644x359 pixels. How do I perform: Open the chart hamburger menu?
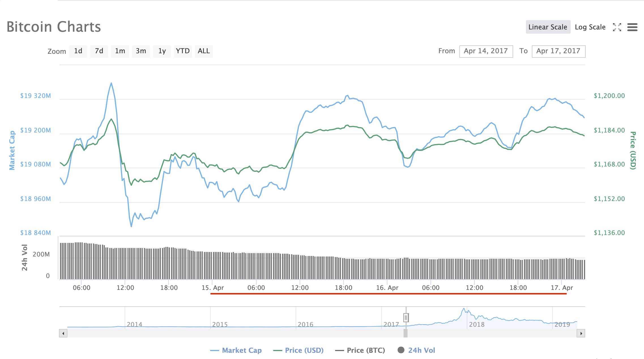[632, 27]
